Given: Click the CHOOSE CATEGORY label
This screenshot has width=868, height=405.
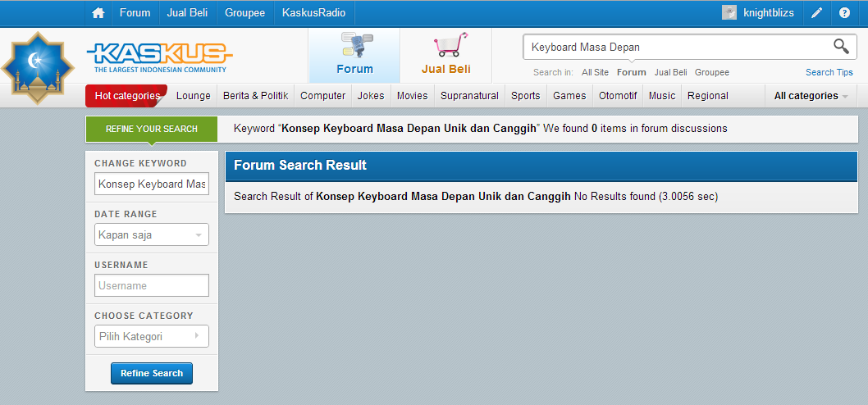Looking at the screenshot, I should click(144, 316).
